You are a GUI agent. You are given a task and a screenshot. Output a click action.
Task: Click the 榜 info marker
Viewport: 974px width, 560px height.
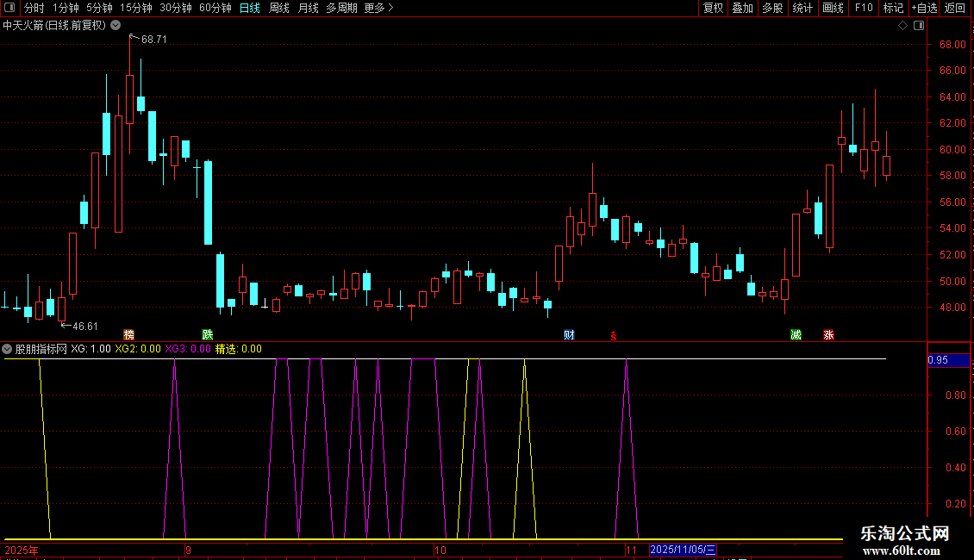click(x=128, y=334)
